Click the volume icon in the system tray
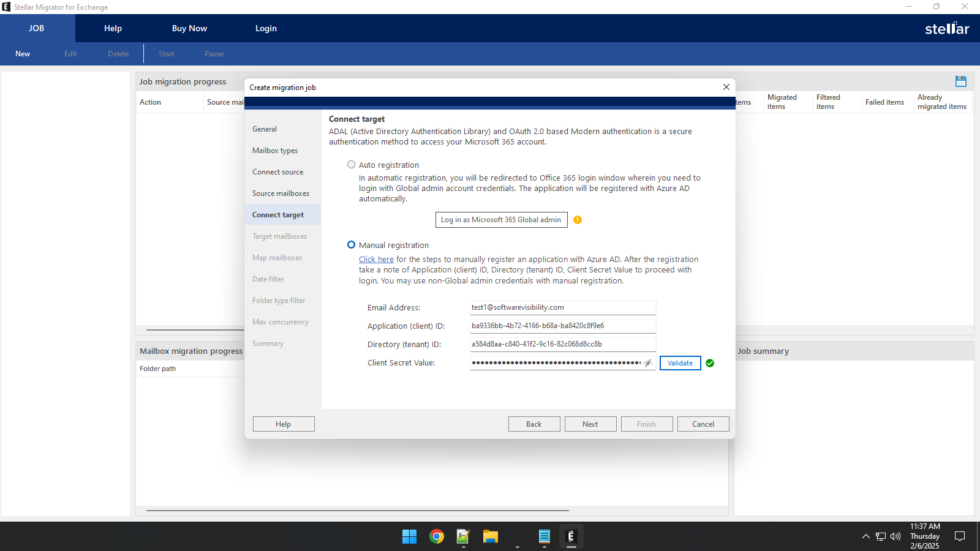 895,536
